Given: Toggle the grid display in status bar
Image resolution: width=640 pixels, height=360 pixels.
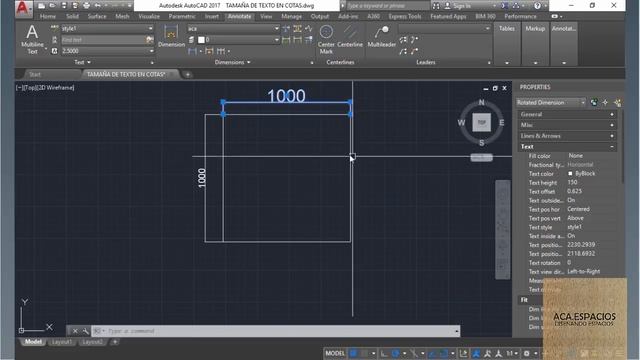Looking at the screenshot, I should [x=353, y=353].
